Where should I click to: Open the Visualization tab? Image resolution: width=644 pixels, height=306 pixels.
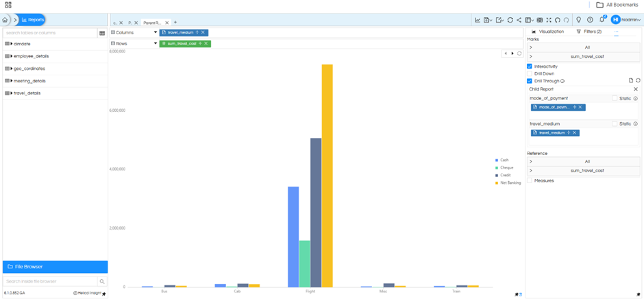coord(548,32)
